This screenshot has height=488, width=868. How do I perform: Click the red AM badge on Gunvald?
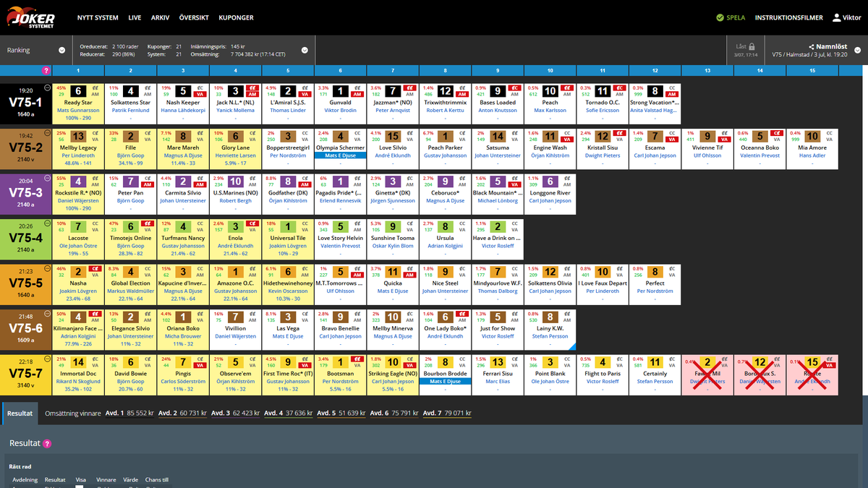(359, 95)
